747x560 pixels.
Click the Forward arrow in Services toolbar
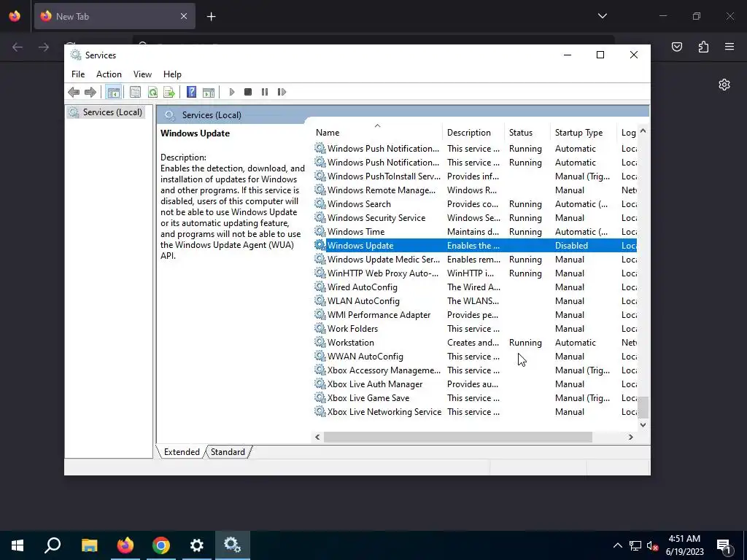[90, 92]
